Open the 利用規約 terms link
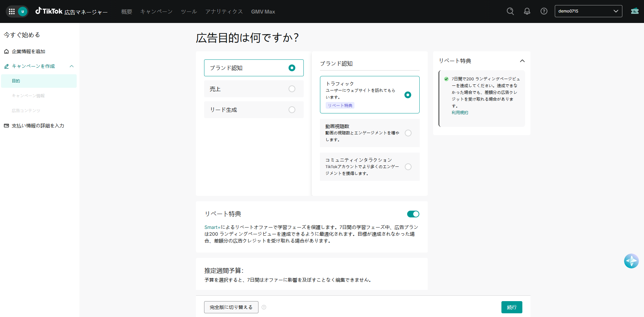Screen dimensions: 644x317 [460, 113]
